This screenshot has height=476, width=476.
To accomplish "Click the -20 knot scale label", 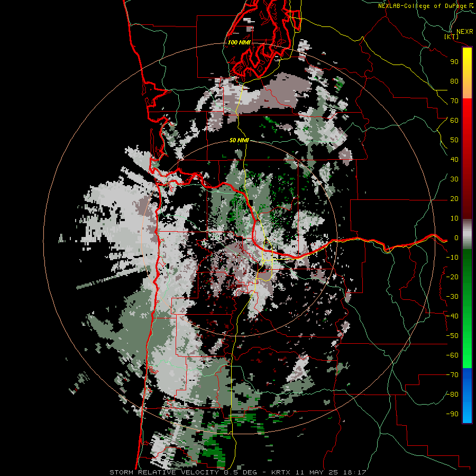I will click(x=452, y=277).
